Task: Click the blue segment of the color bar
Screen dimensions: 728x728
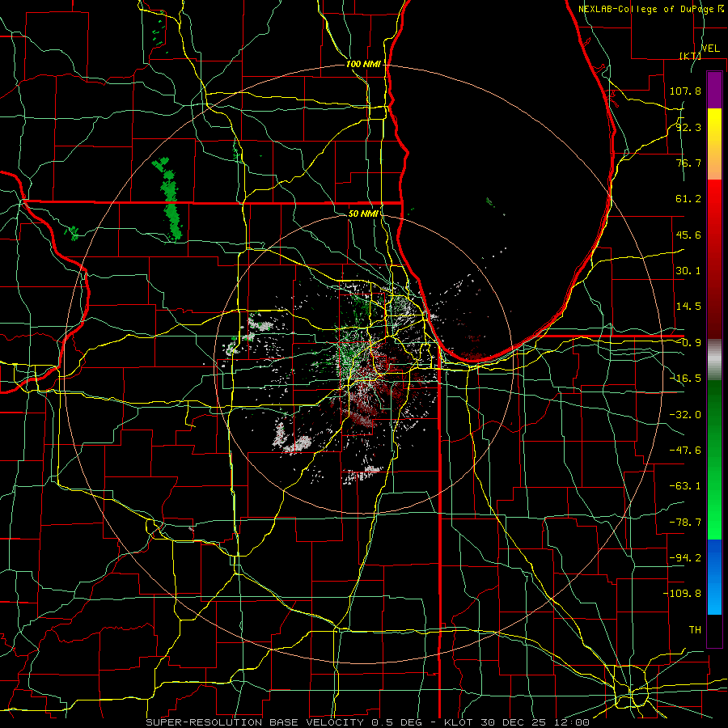Action: [x=714, y=577]
